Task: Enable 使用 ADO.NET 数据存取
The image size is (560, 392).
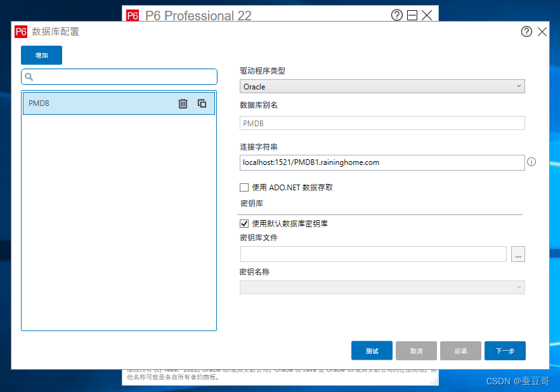Action: coord(244,187)
